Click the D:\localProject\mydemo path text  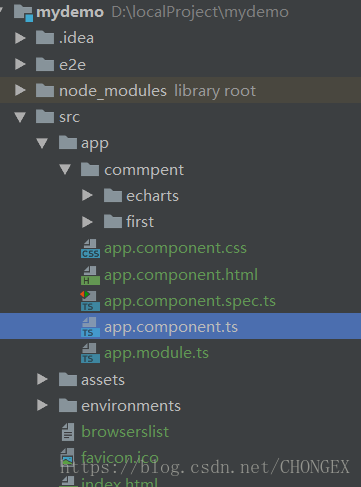click(200, 12)
